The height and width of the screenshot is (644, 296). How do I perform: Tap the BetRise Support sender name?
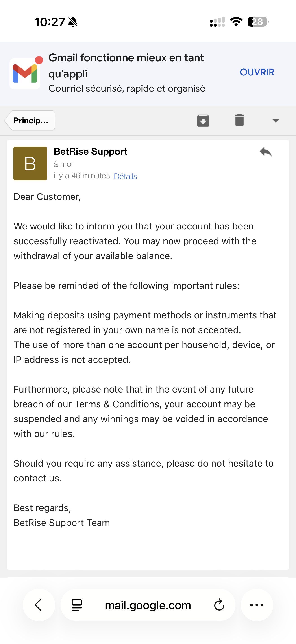91,152
